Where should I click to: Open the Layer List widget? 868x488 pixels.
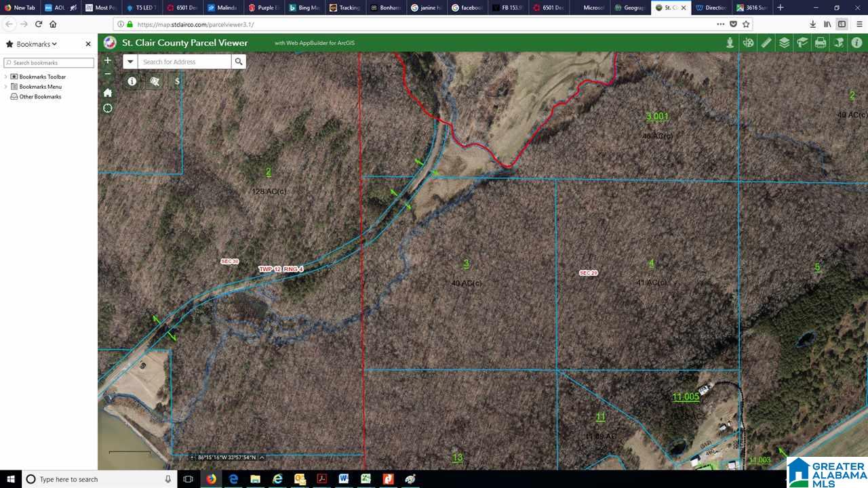[x=785, y=43]
